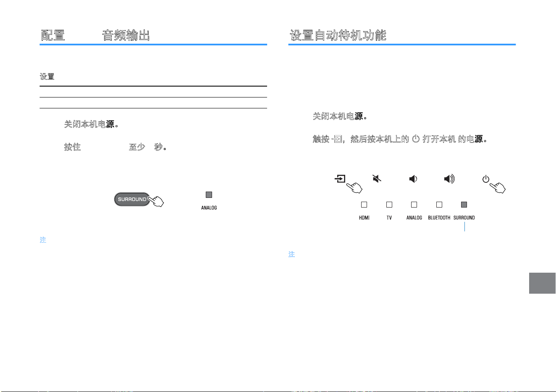Click the SURROUND remote button illustration
This screenshot has height=392, width=556.
[x=132, y=199]
